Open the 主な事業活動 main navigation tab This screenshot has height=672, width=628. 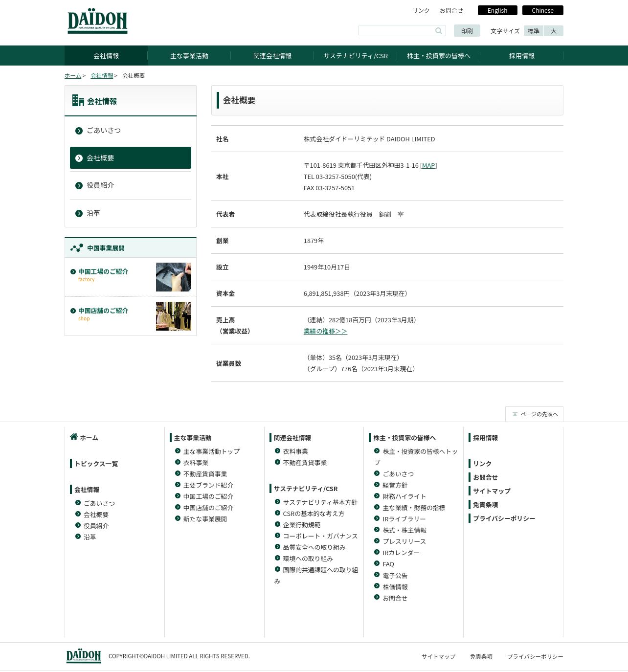tap(189, 56)
